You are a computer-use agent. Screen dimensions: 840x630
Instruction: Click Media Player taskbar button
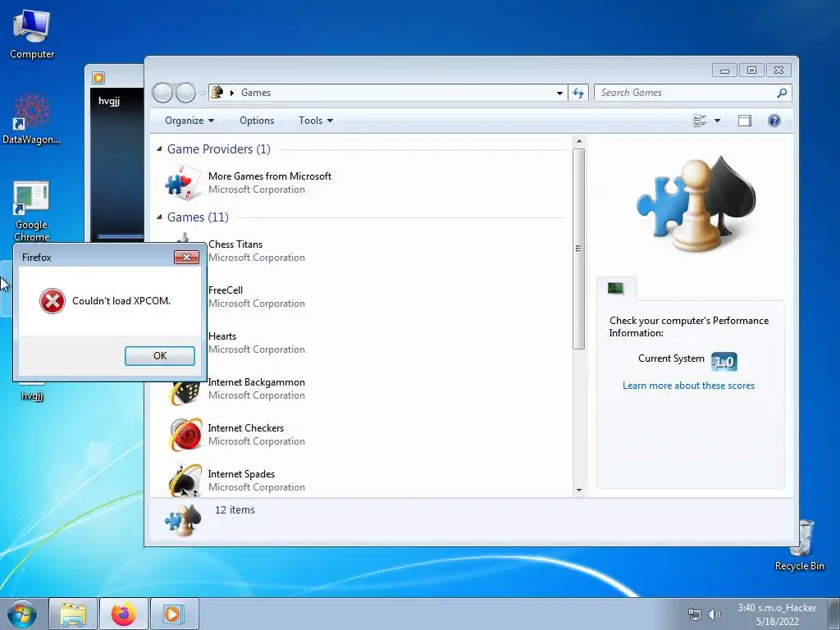click(x=174, y=614)
